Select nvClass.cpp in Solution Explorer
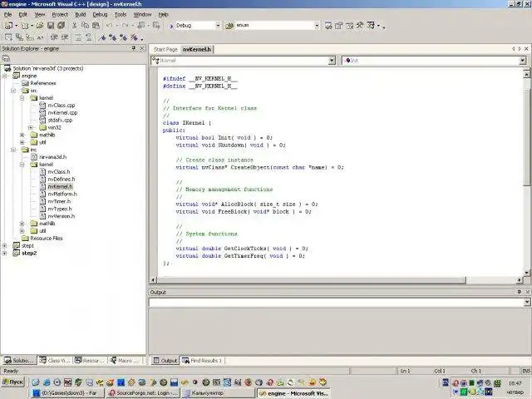The image size is (532, 399). coord(61,106)
